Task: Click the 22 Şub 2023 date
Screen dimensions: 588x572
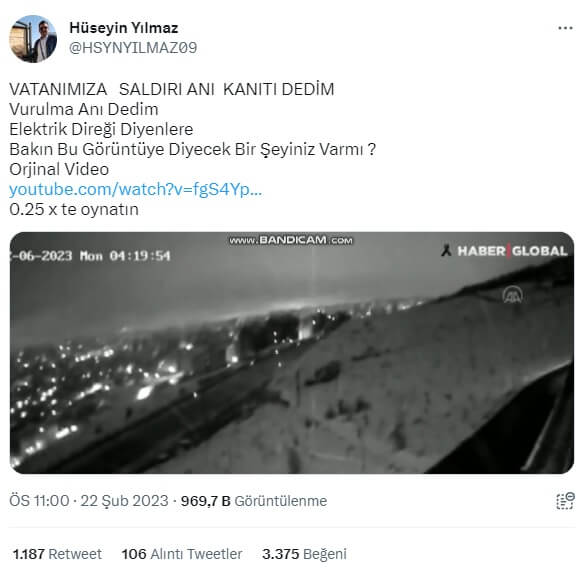Action: (124, 501)
